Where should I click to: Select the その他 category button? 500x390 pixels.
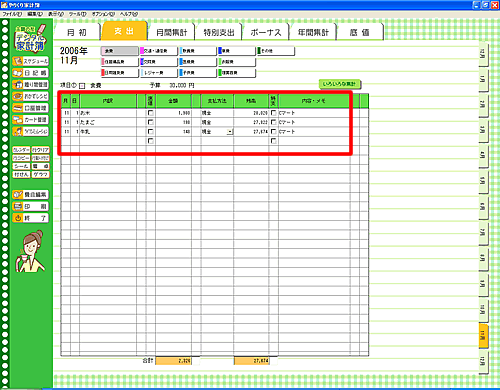[x=276, y=51]
